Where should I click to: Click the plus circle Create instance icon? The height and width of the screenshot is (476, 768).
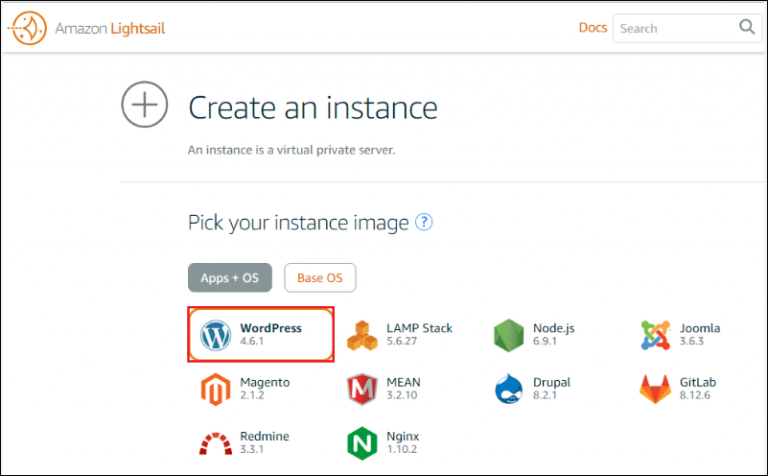click(x=145, y=105)
